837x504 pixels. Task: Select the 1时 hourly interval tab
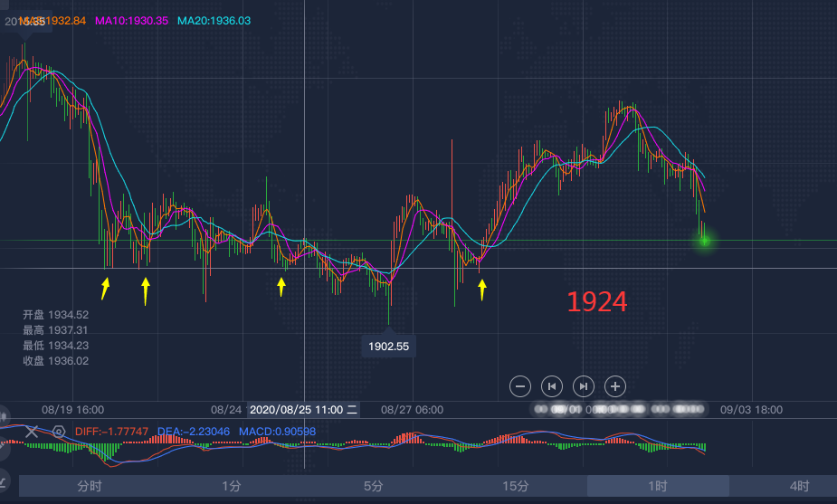pyautogui.click(x=657, y=486)
